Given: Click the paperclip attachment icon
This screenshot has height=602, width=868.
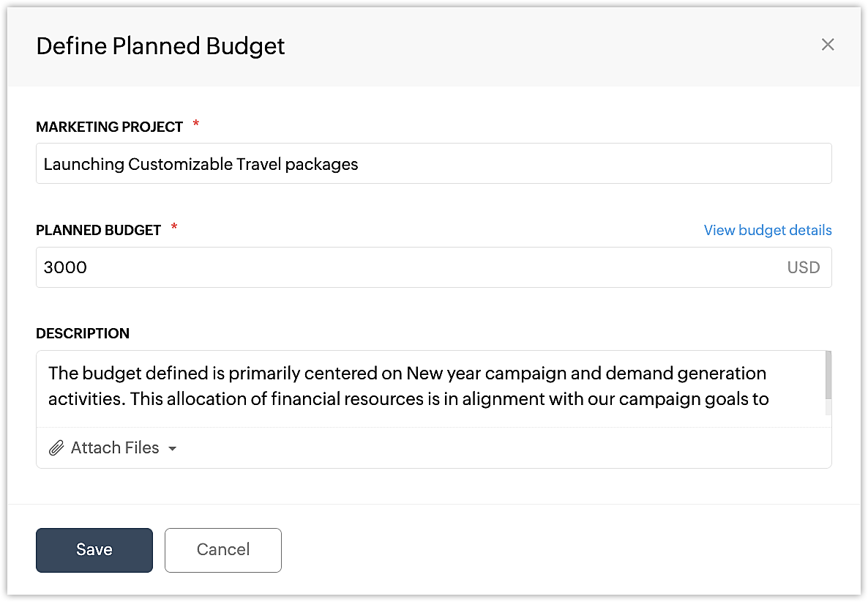Looking at the screenshot, I should [56, 448].
